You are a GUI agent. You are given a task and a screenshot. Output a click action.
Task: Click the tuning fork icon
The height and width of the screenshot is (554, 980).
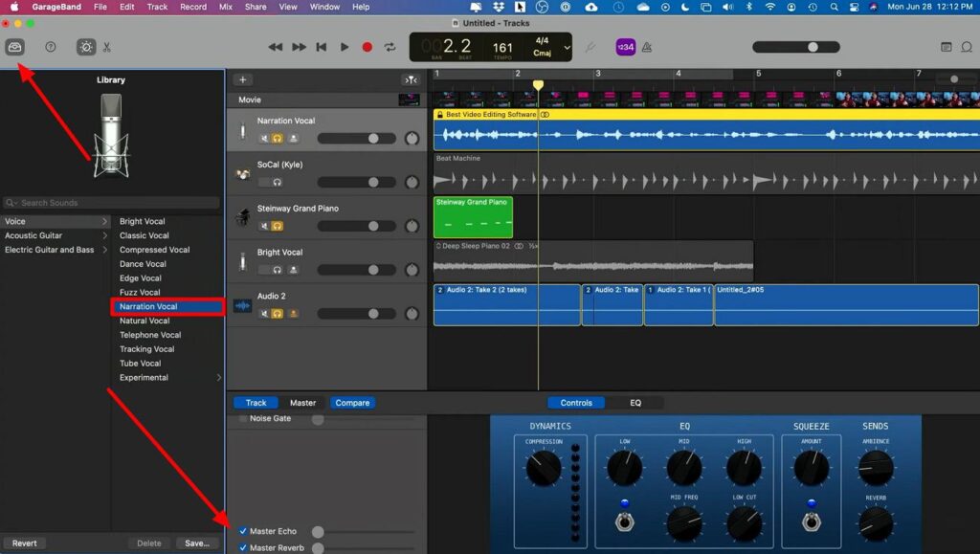tap(588, 45)
